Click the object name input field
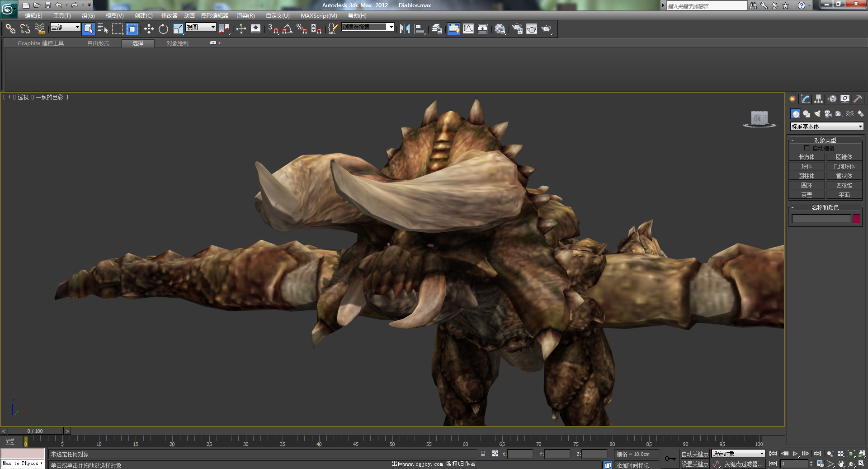868x469 pixels. click(821, 219)
